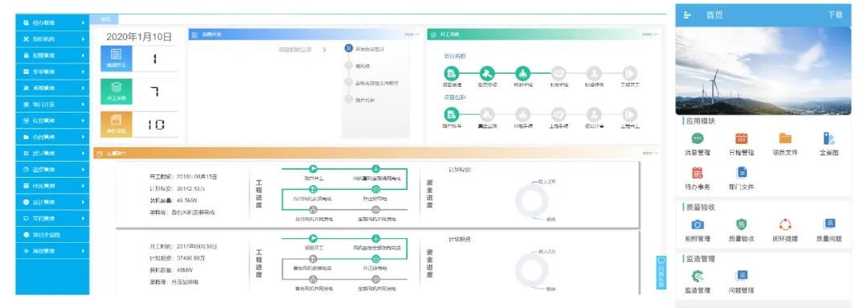Open the 待办事务 icon
Viewport: 868px width, 308px height.
[698, 173]
